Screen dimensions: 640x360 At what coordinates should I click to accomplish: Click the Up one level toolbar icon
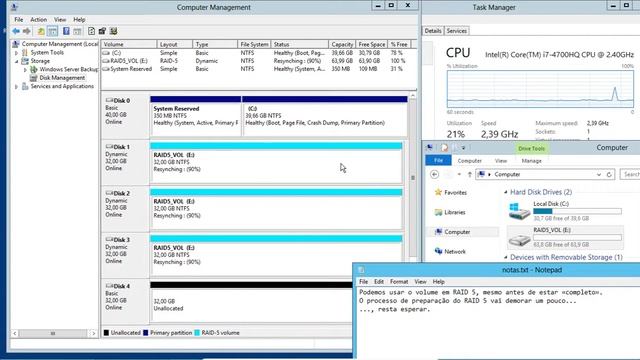point(41,31)
